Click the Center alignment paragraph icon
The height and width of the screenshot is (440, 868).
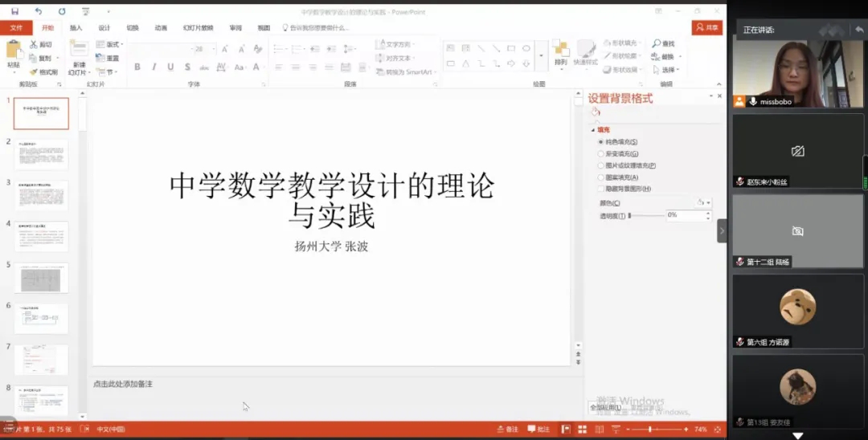(x=296, y=67)
